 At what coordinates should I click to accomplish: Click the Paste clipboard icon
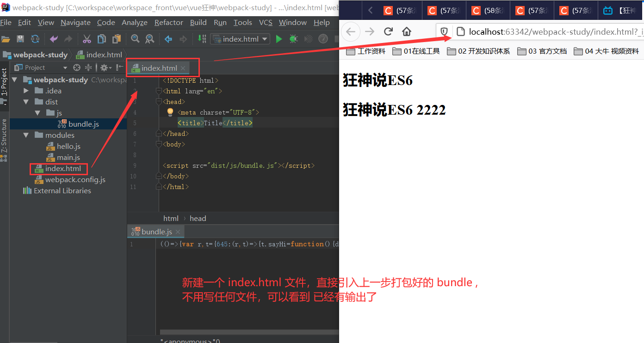tap(117, 39)
